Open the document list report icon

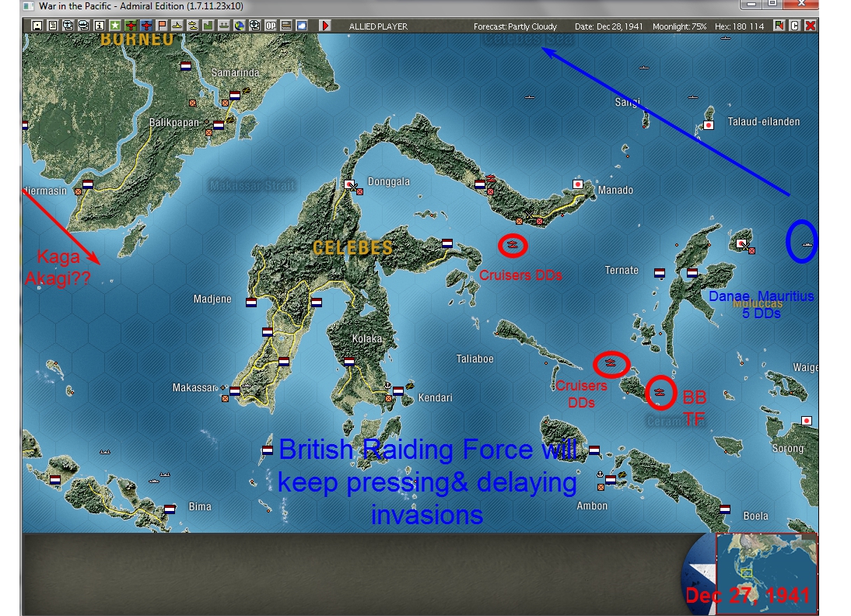pos(53,26)
